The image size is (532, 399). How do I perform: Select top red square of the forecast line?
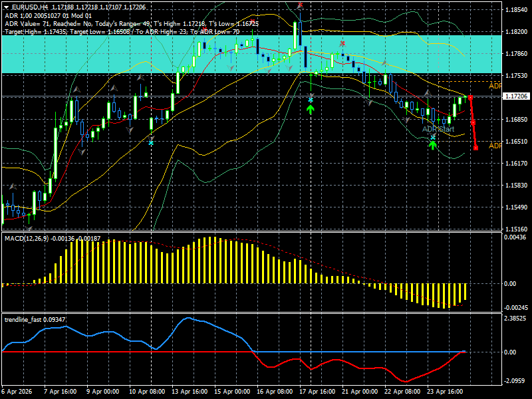tap(470, 97)
